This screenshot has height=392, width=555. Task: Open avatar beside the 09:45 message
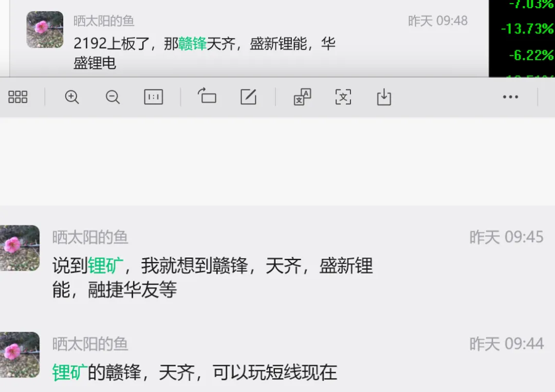coord(20,248)
